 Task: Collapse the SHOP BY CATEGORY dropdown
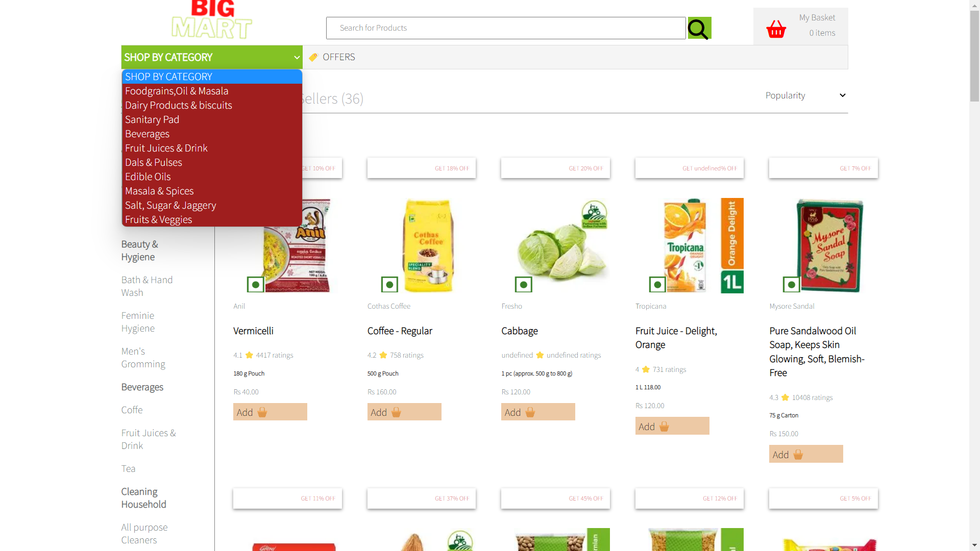212,57
